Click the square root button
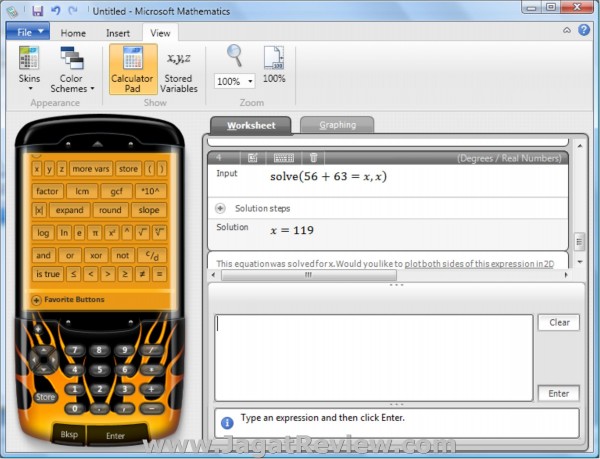The height and width of the screenshot is (459, 600). tap(142, 233)
